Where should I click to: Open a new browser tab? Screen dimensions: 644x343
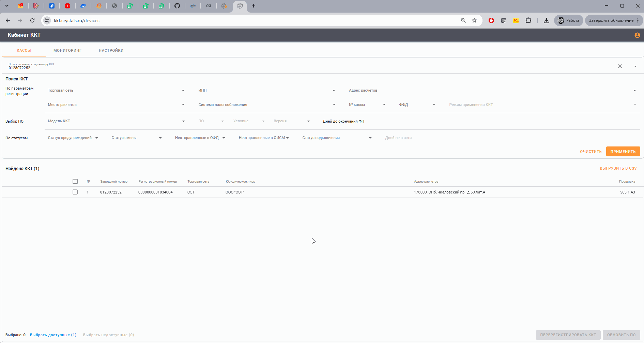[x=254, y=6]
